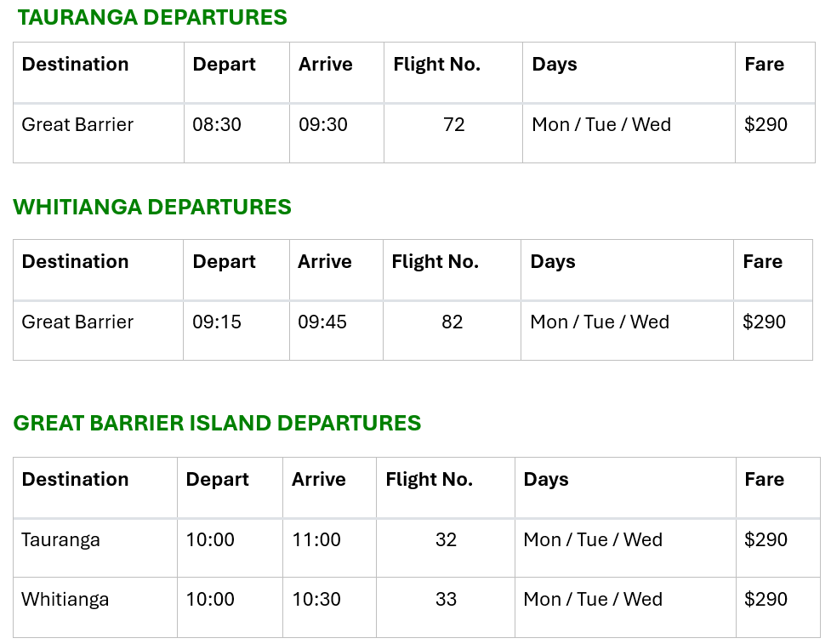Select flight number 82 cell
The height and width of the screenshot is (644, 831).
[x=452, y=322]
